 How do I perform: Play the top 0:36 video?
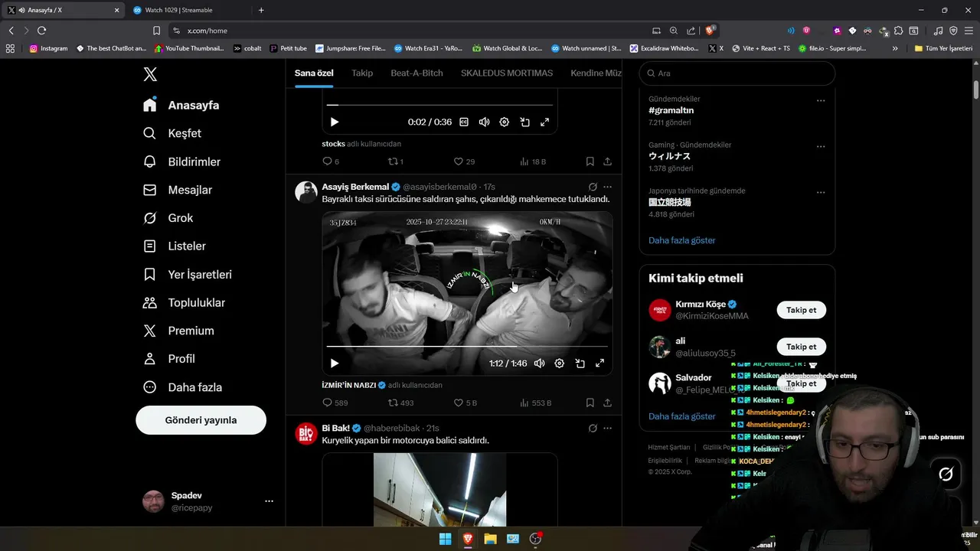(x=334, y=122)
